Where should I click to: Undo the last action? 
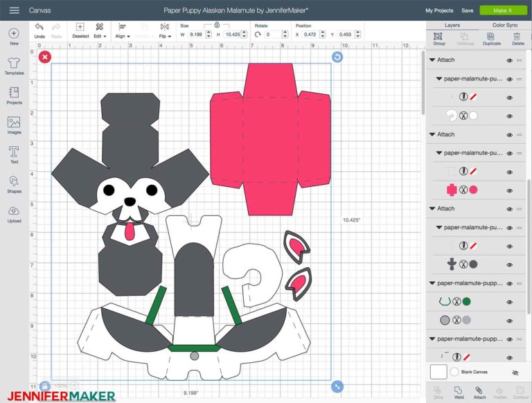[39, 30]
